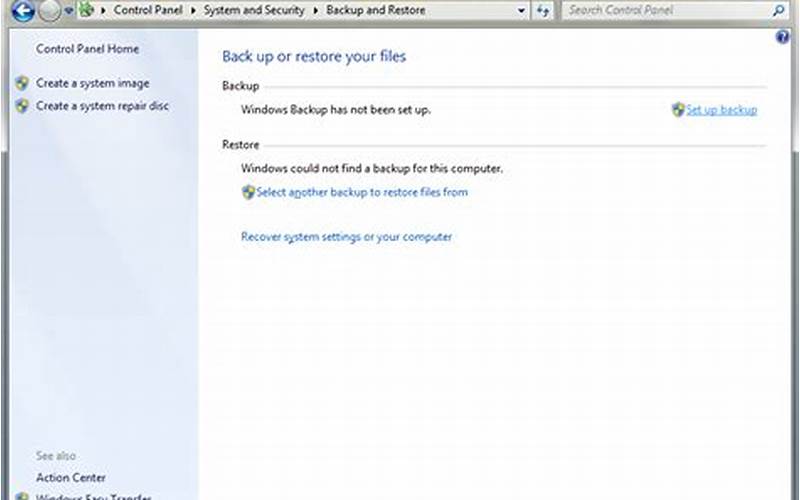Image resolution: width=800 pixels, height=500 pixels.
Task: Click shield icon beside Create a system image
Action: click(x=22, y=83)
